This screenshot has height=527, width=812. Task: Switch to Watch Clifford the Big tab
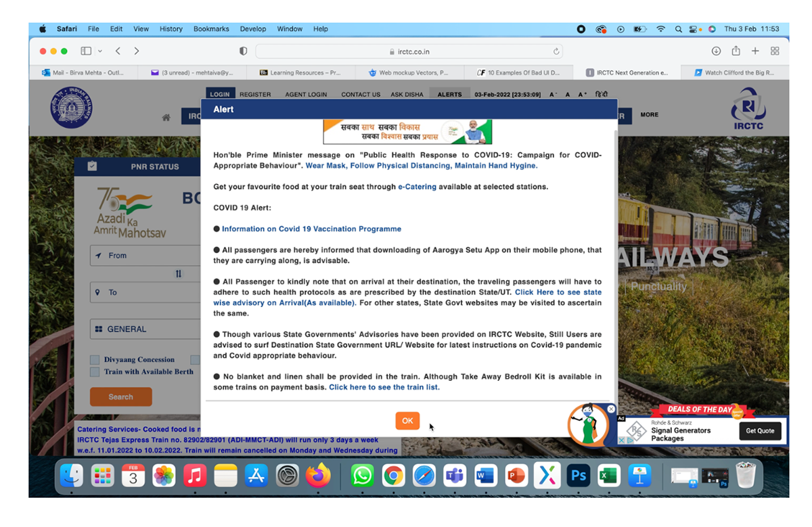tap(735, 72)
